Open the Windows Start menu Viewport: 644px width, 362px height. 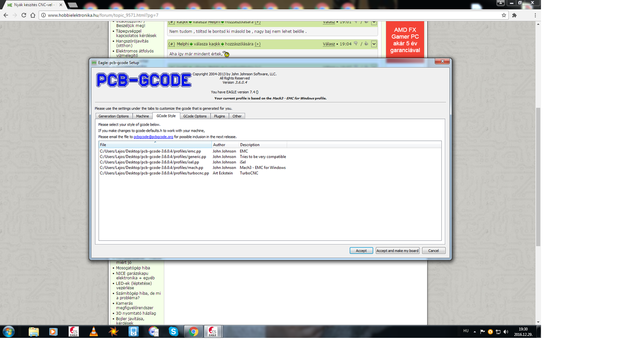(x=9, y=331)
